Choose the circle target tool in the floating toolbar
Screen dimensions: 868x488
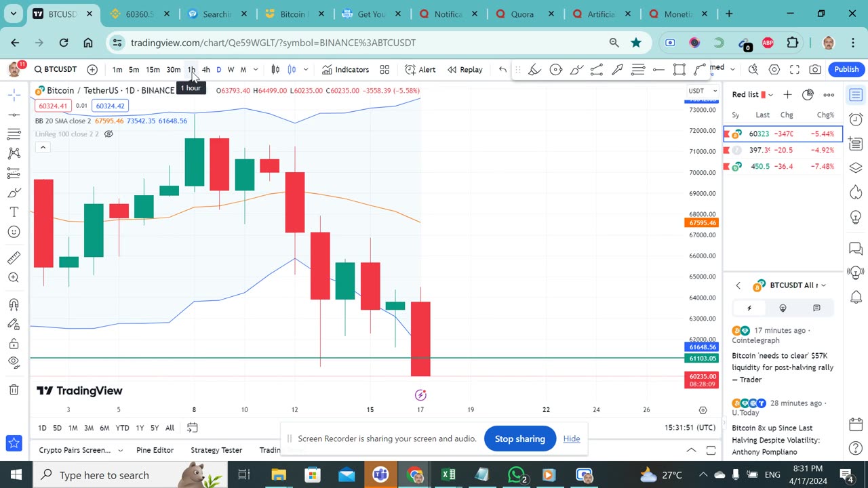pos(555,69)
